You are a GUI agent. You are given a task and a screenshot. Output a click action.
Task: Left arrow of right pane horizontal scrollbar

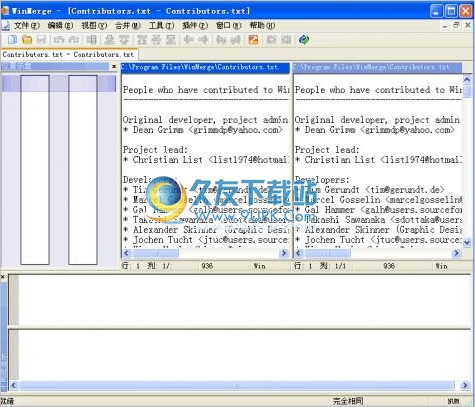[x=298, y=253]
